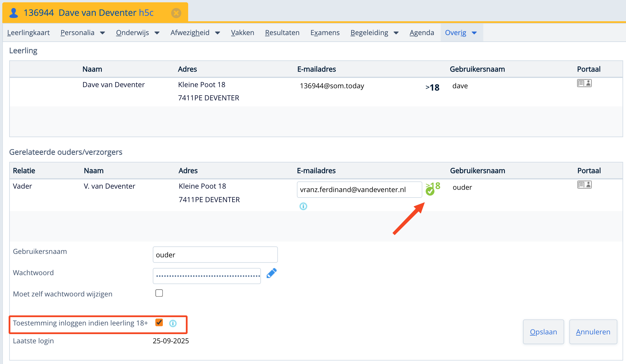The image size is (626, 364).
Task: Uncheck 'Toestemming inloggen indien leerling 18+'
Action: point(159,323)
